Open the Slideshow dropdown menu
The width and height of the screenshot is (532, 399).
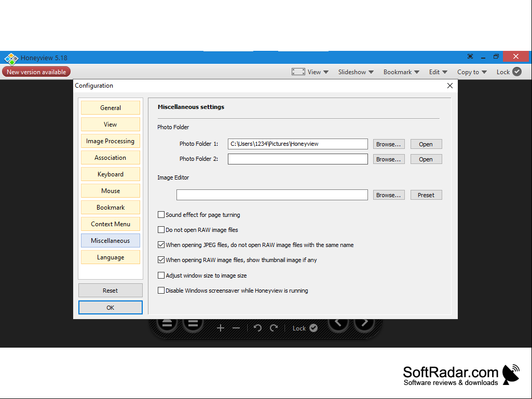(x=356, y=72)
